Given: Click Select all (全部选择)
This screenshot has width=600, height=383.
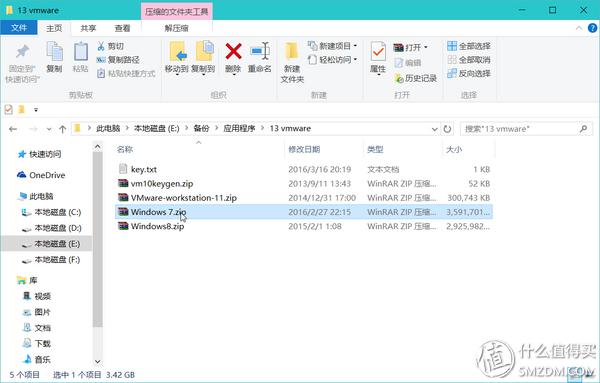Looking at the screenshot, I should [x=469, y=46].
